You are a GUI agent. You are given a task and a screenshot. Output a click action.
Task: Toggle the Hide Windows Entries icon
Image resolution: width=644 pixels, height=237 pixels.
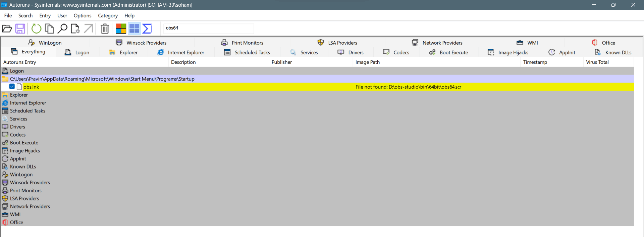tap(134, 29)
